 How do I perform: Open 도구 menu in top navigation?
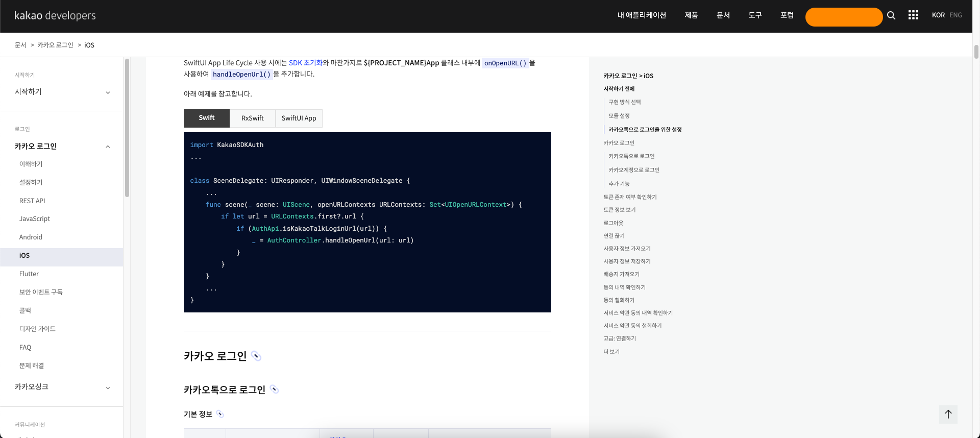pos(755,15)
